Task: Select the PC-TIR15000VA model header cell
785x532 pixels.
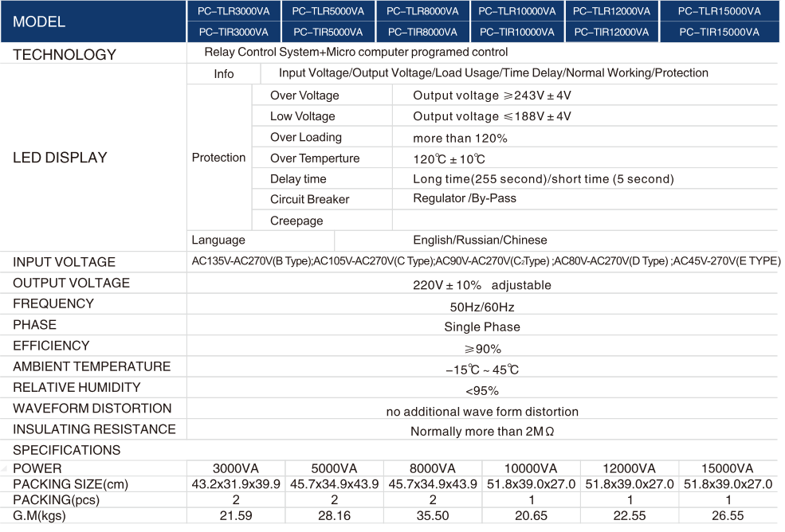Action: point(719,32)
